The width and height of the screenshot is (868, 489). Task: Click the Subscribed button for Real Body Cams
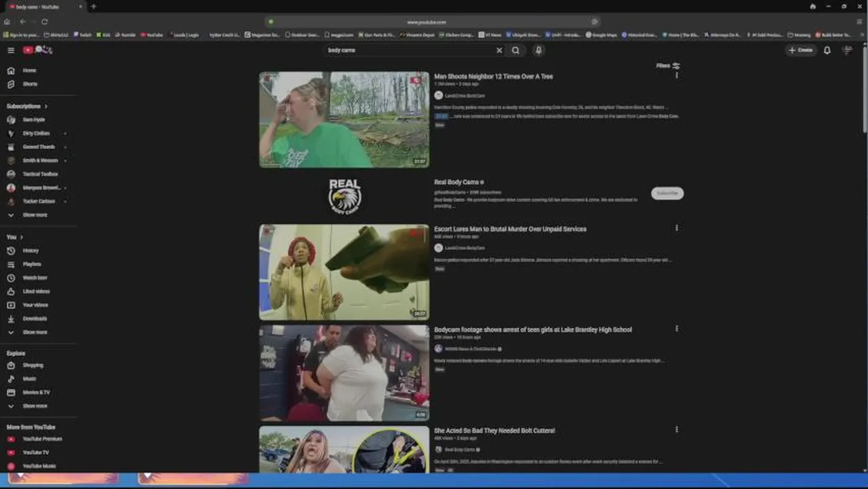coord(667,194)
